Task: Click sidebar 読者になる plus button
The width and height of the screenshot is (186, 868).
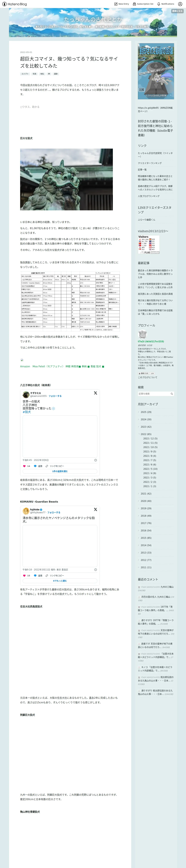Action: coord(143,373)
